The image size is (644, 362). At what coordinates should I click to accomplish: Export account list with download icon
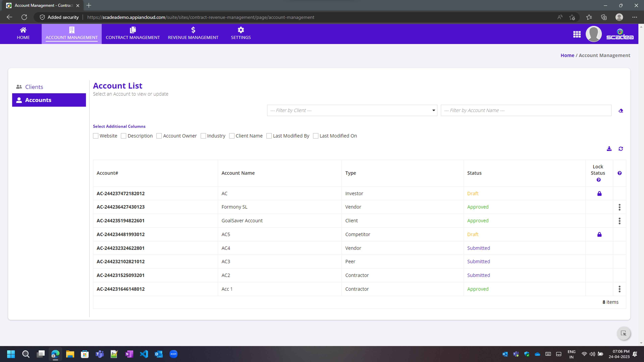[609, 149]
